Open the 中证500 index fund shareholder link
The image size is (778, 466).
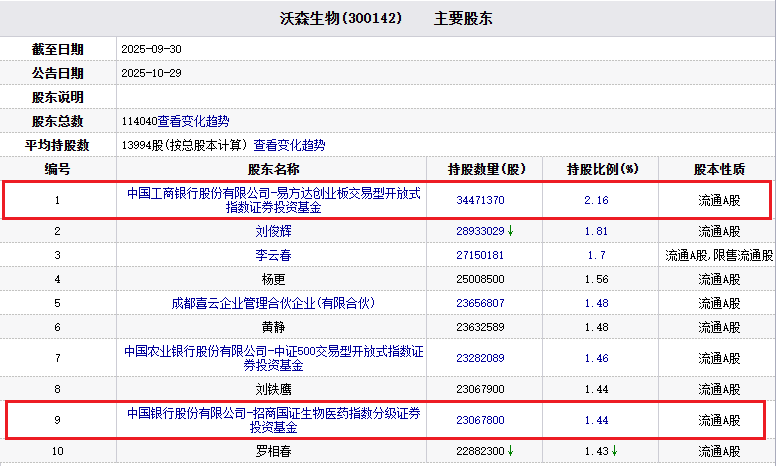point(273,358)
